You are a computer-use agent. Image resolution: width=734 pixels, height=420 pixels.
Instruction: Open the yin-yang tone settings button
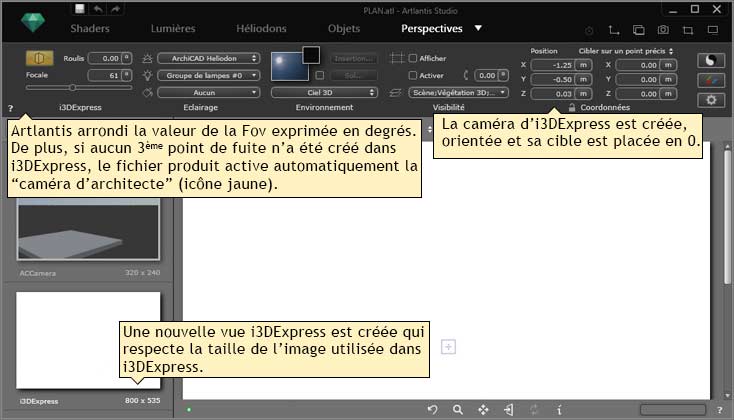pos(711,60)
